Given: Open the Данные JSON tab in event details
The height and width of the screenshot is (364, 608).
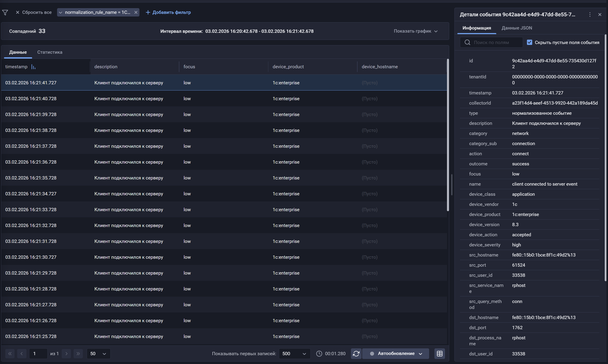Looking at the screenshot, I should (x=517, y=28).
